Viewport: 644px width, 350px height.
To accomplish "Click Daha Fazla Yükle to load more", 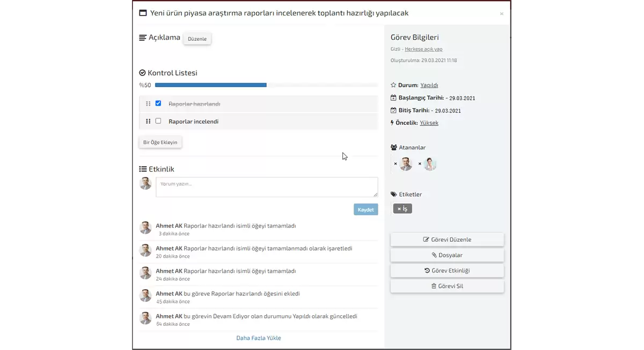I will pyautogui.click(x=258, y=338).
